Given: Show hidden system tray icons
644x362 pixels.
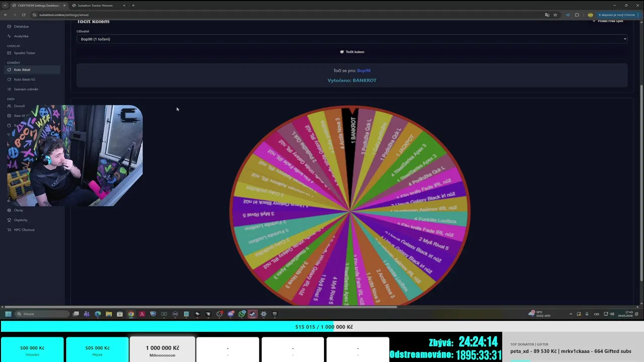Looking at the screenshot, I should pyautogui.click(x=571, y=314).
